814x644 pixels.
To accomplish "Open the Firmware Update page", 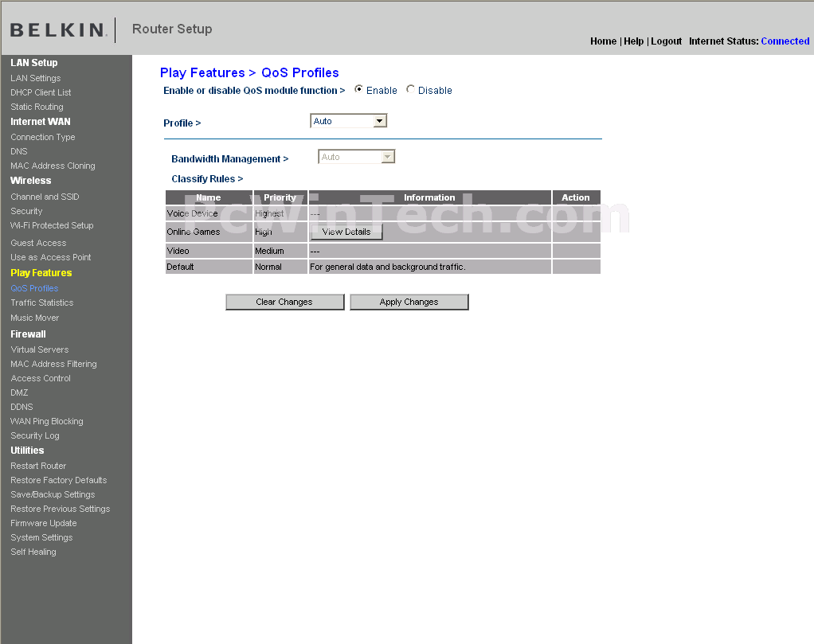I will pos(44,523).
